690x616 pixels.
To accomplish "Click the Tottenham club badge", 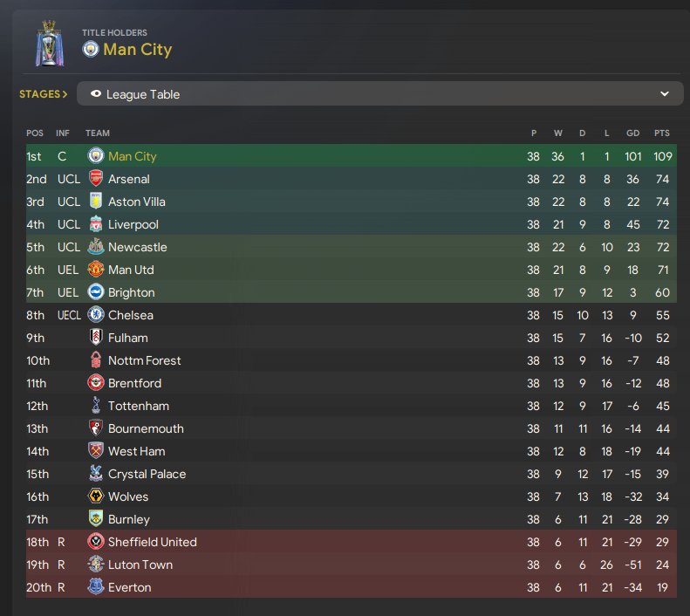I will pos(95,405).
